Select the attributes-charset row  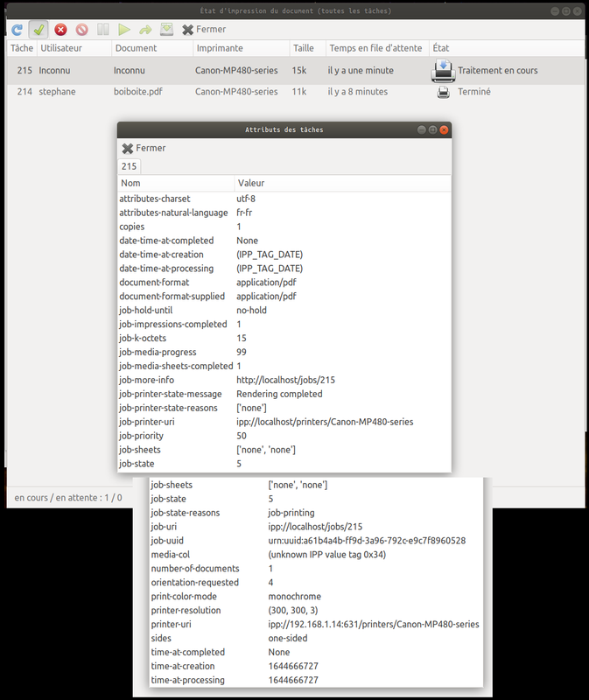tap(284, 199)
